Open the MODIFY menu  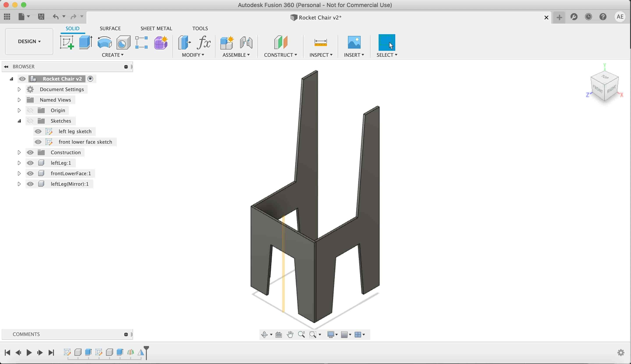pos(193,55)
